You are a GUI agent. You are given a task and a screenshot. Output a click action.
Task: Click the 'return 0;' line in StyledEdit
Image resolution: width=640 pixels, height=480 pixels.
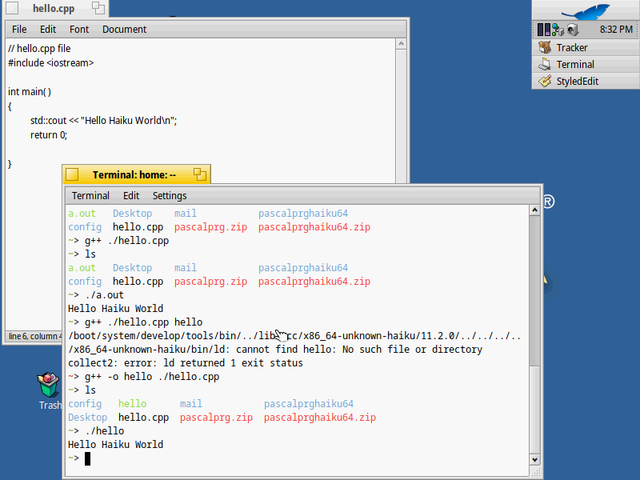click(x=49, y=135)
